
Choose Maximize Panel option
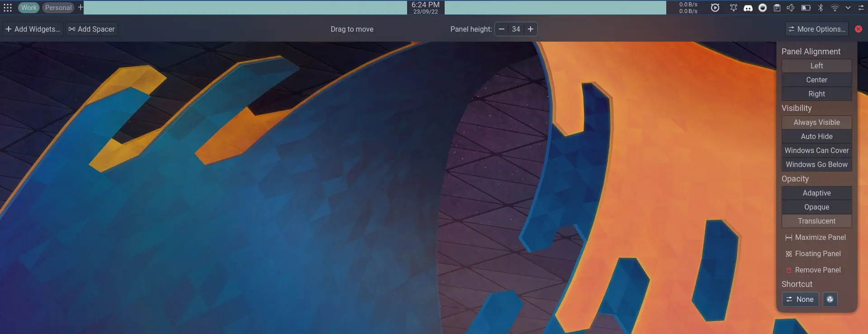pyautogui.click(x=817, y=237)
